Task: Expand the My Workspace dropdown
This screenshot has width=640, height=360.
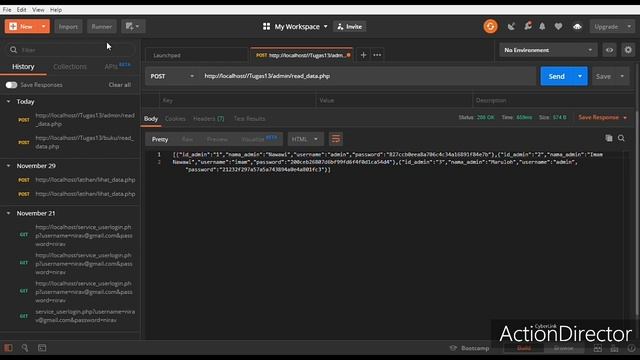Action: (x=325, y=27)
